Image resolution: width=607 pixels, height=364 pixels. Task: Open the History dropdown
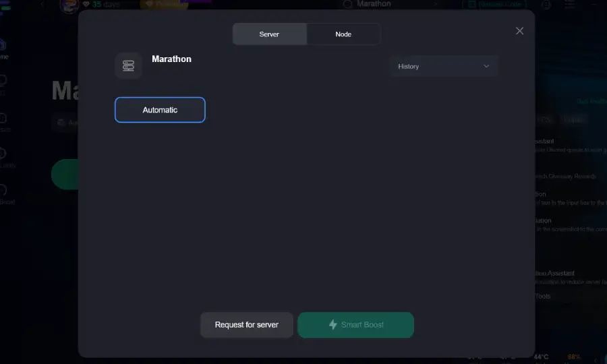(443, 66)
